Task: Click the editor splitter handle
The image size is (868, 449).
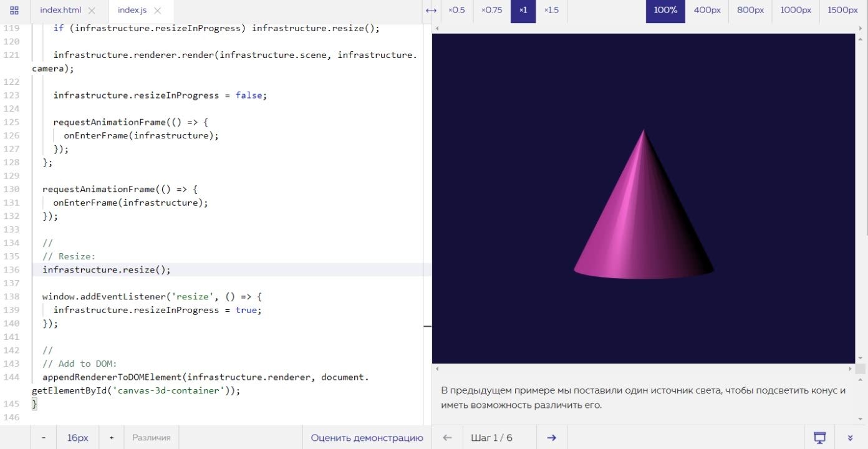Action: (x=427, y=326)
